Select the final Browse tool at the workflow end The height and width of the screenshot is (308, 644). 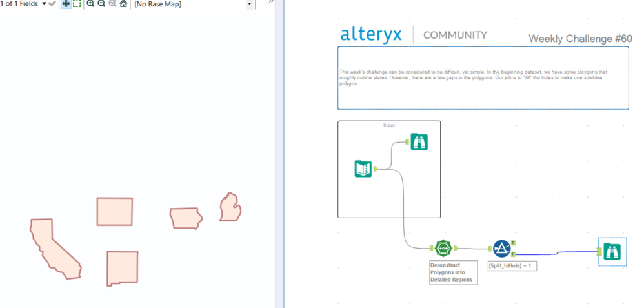pyautogui.click(x=612, y=252)
